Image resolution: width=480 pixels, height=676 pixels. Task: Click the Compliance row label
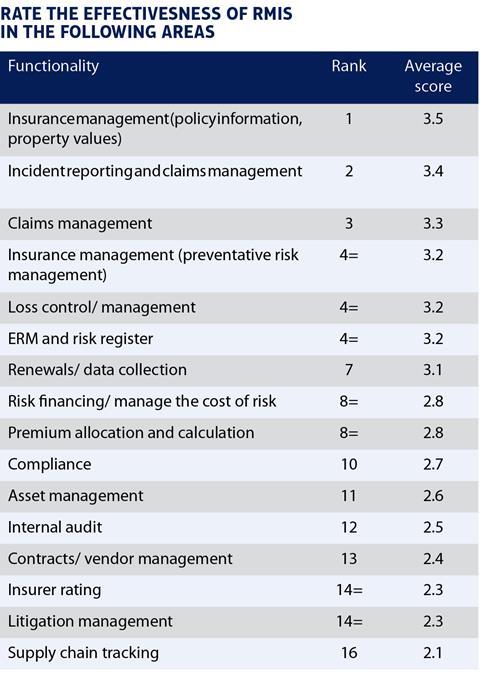pos(50,464)
